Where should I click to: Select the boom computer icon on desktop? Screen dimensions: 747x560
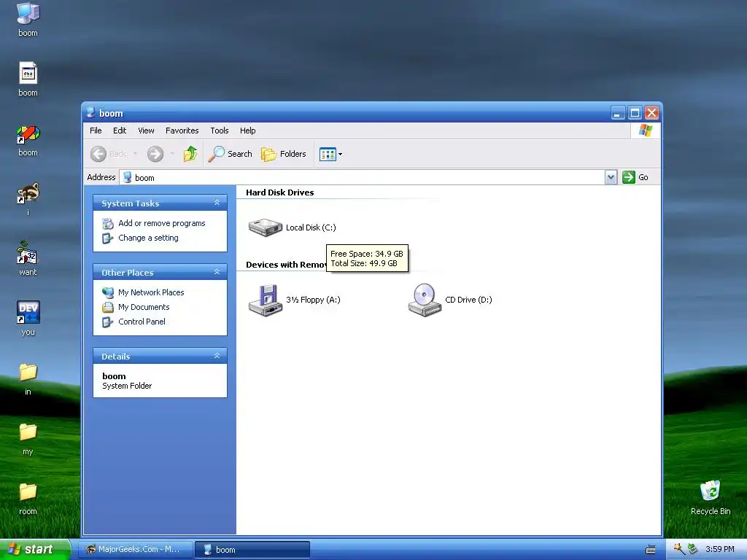pos(28,13)
